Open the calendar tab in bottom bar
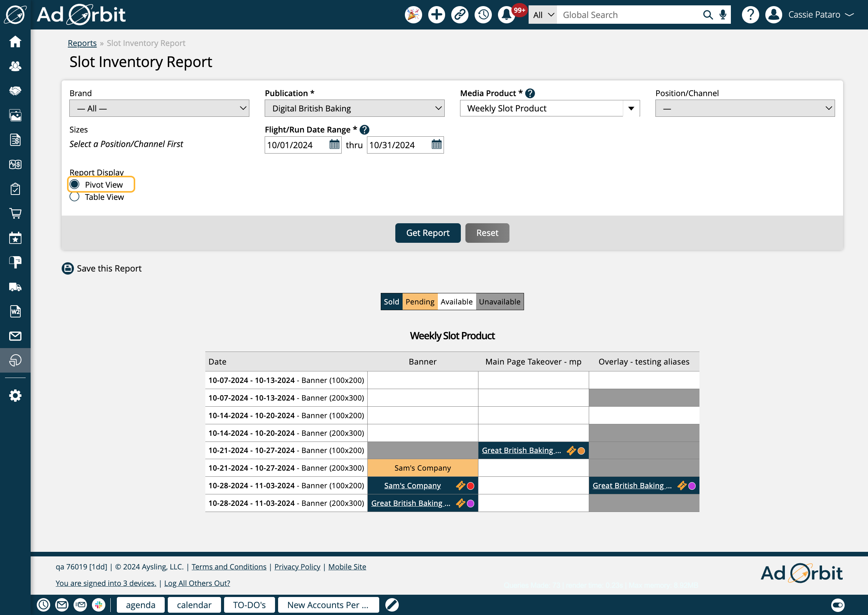The width and height of the screenshot is (868, 615). pos(194,605)
